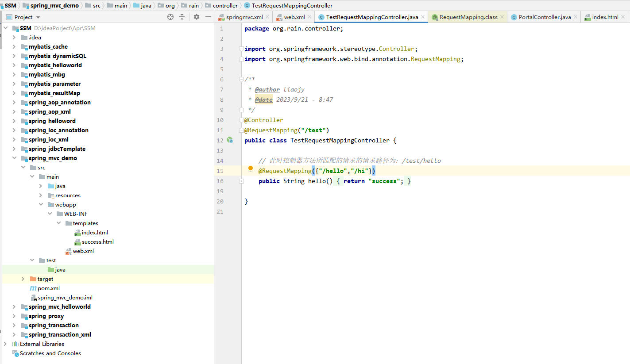Viewport: 630px width, 364px height.
Task: Close the PortalController.java tab
Action: (x=575, y=17)
